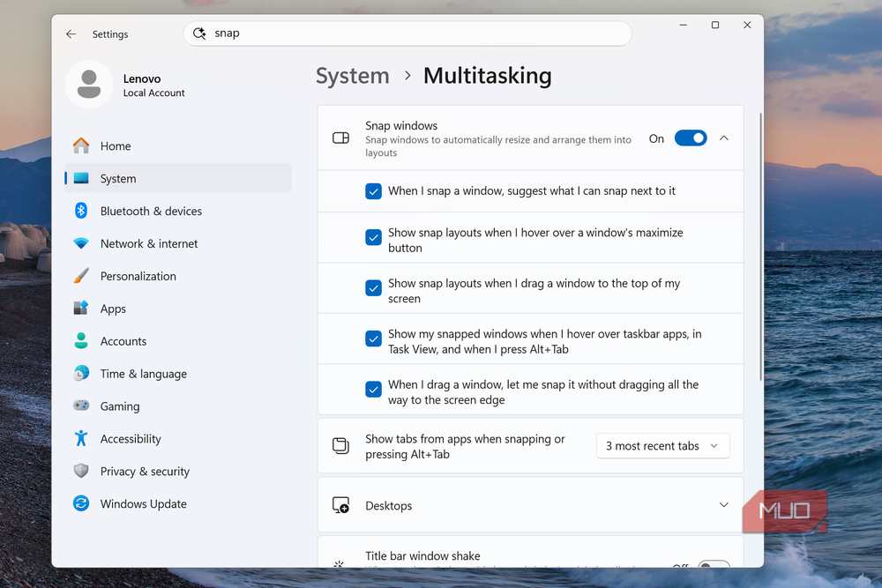Image resolution: width=882 pixels, height=588 pixels.
Task: Click the Accounts person icon
Action: (81, 340)
